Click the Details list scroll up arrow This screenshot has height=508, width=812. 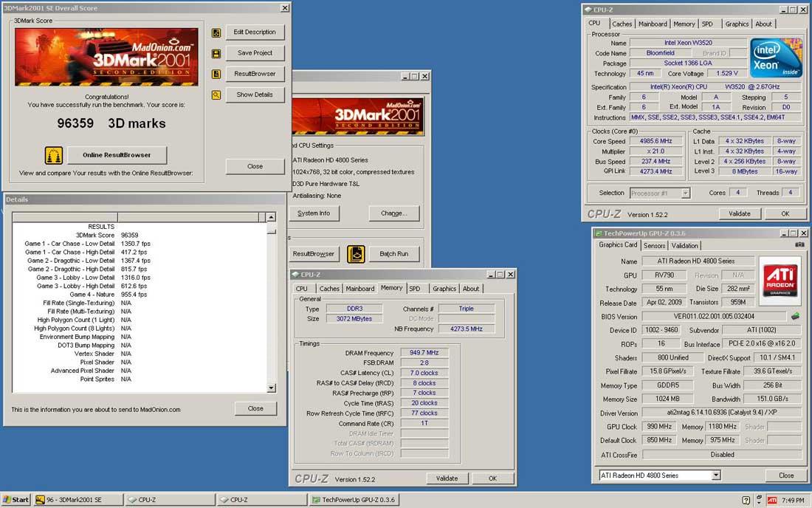(x=271, y=218)
